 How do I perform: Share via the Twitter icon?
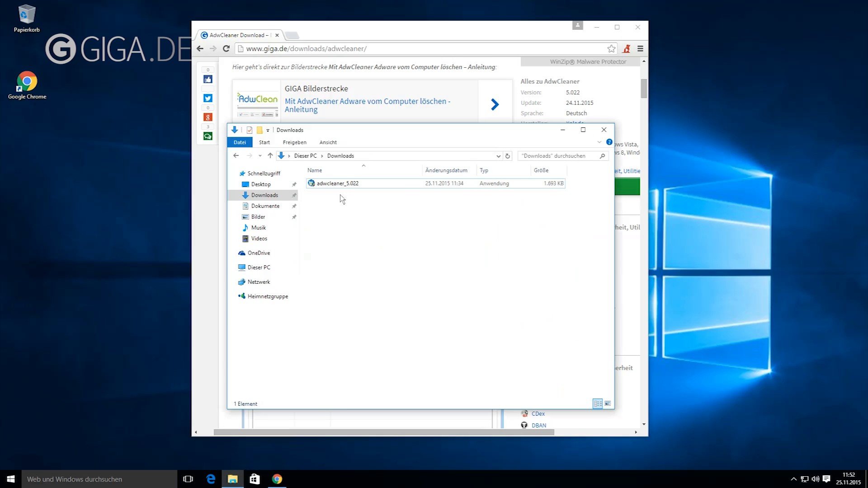point(208,98)
